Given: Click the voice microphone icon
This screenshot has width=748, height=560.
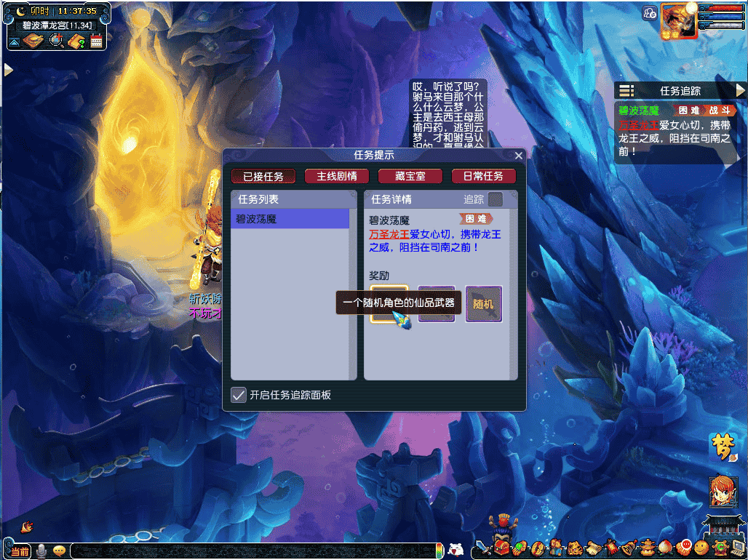Looking at the screenshot, I should tap(41, 551).
